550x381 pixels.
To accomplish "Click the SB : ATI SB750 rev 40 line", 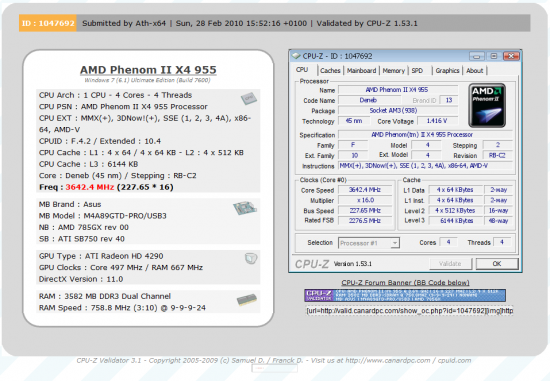I will coord(82,239).
